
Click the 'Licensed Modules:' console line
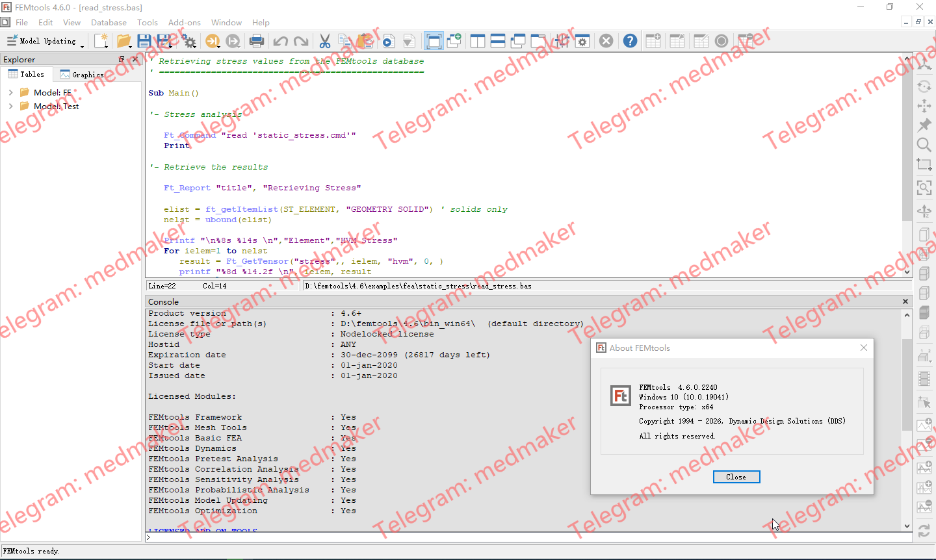pos(192,396)
